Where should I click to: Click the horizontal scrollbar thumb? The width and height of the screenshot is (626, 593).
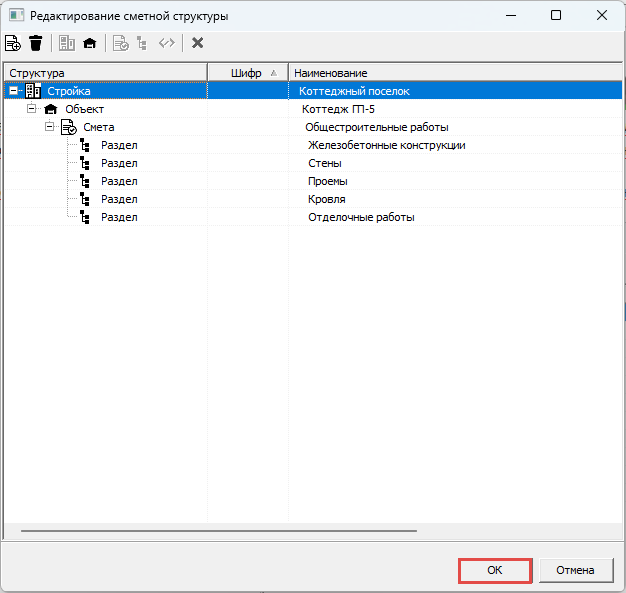219,531
